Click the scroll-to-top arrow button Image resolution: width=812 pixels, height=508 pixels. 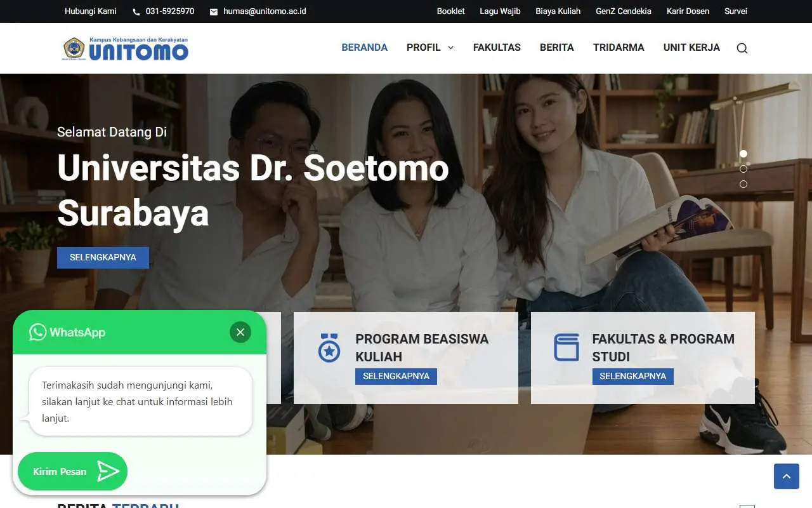click(x=787, y=476)
